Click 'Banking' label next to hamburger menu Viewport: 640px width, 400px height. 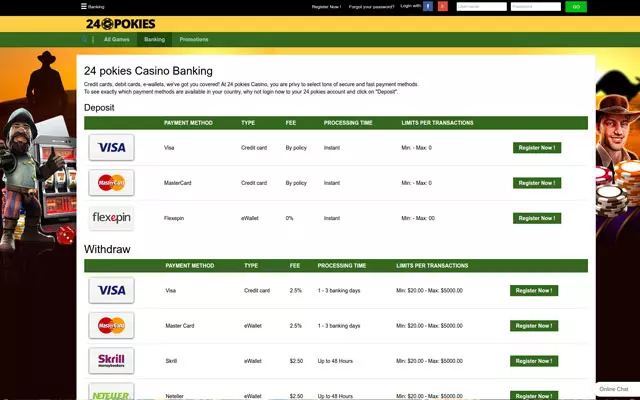(96, 7)
